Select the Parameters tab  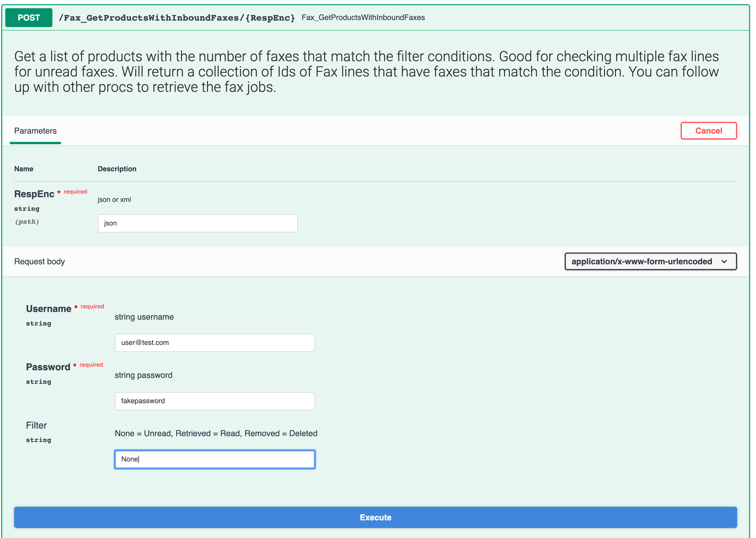tap(35, 131)
